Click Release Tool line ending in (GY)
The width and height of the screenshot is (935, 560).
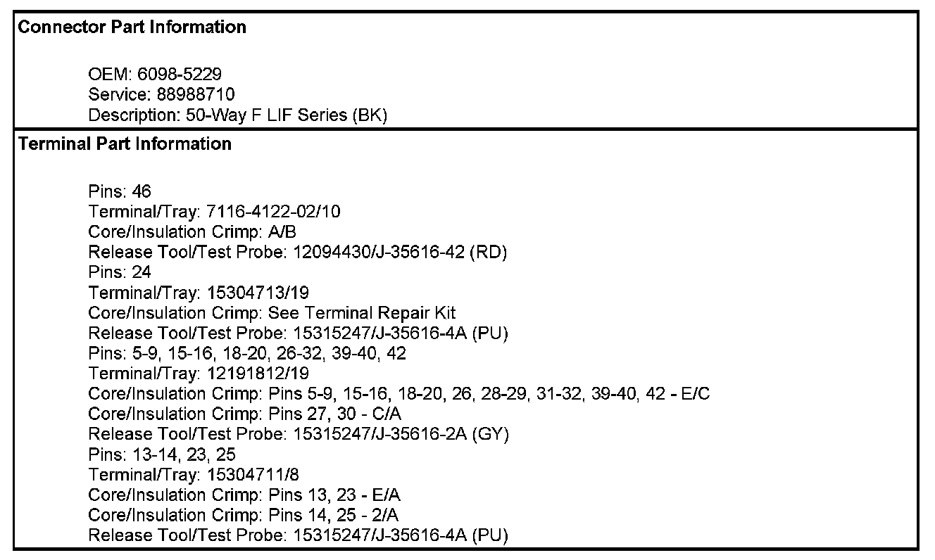[299, 434]
